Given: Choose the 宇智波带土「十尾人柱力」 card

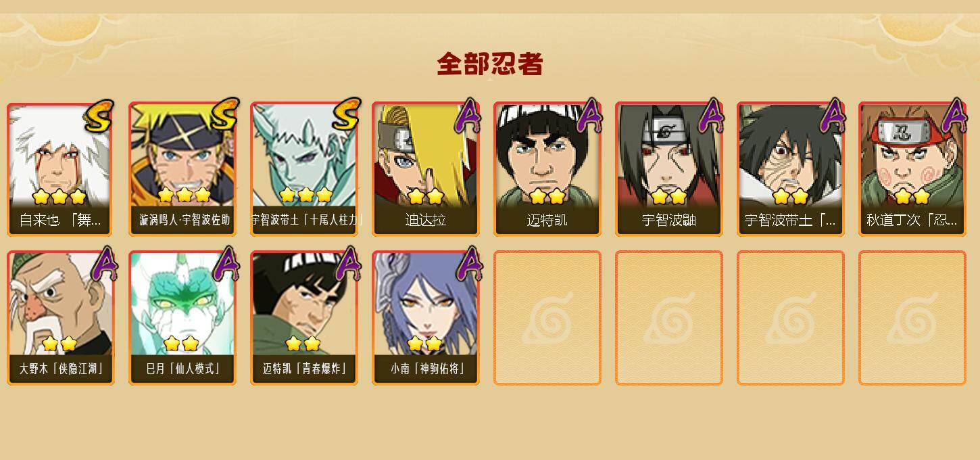Looking at the screenshot, I should click(304, 169).
